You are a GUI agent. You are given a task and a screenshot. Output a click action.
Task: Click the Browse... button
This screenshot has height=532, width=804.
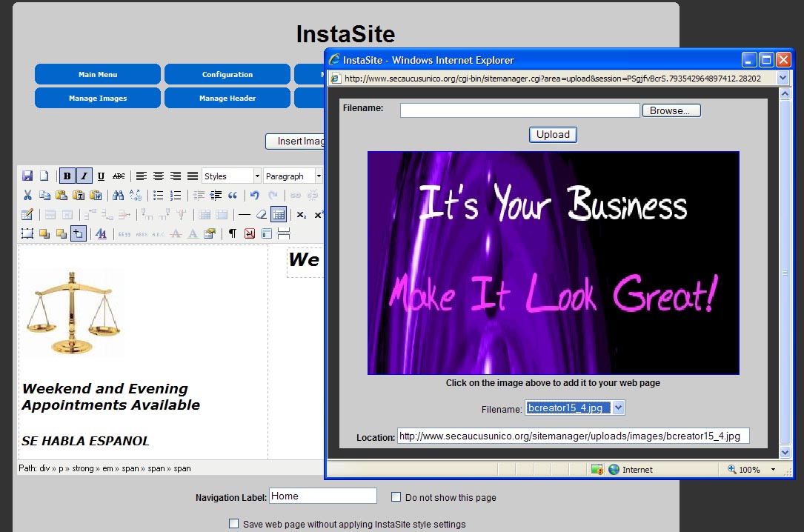(x=670, y=110)
